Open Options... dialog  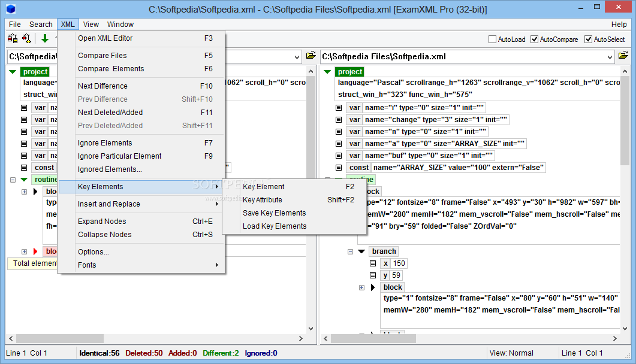click(x=141, y=252)
